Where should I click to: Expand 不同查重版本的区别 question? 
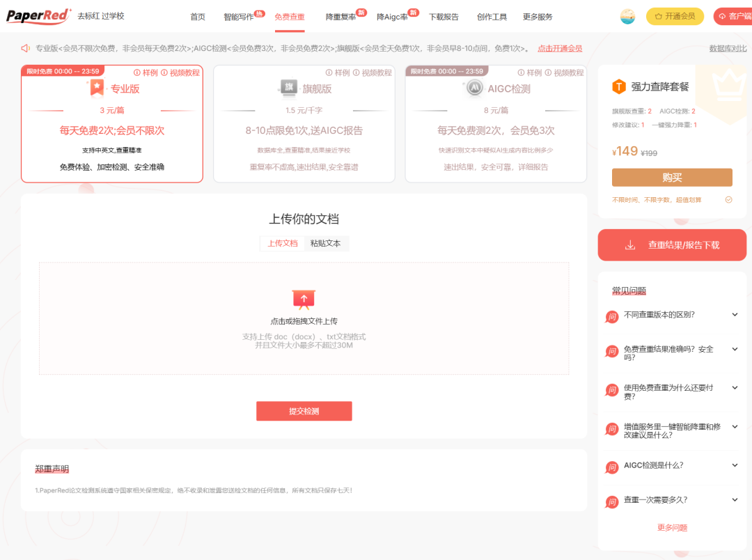pyautogui.click(x=672, y=316)
